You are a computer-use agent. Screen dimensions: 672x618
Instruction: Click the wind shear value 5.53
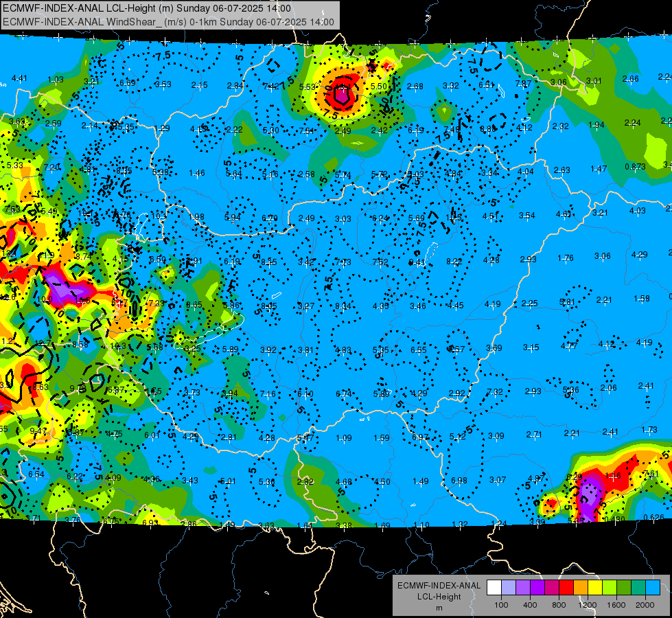[x=308, y=87]
